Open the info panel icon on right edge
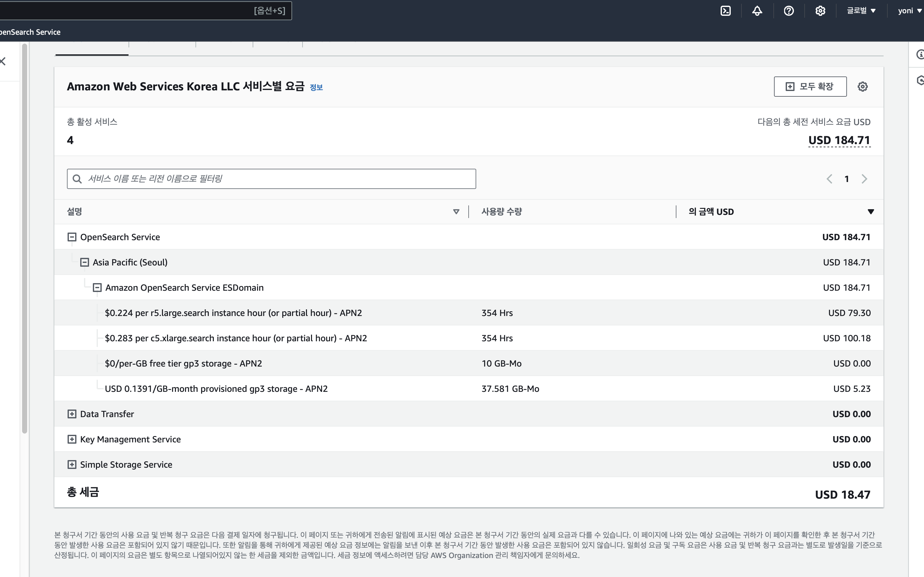The height and width of the screenshot is (577, 924). (920, 54)
